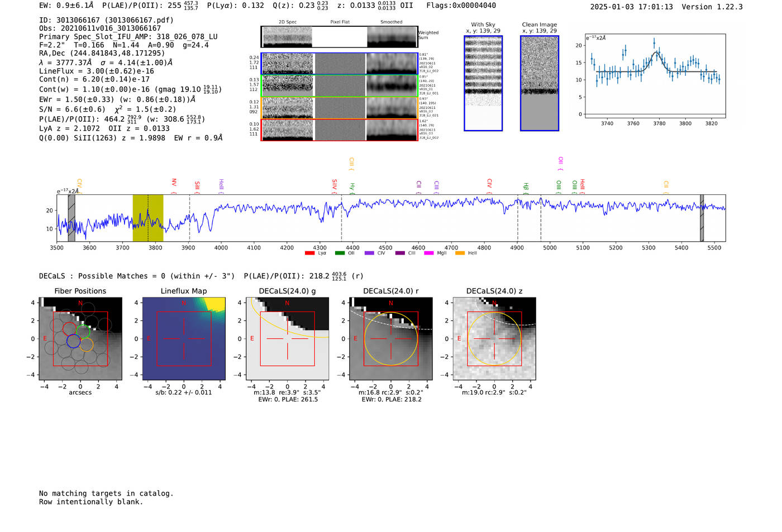Click the blue fiber circle in Fiber Positions
Screen dimensions: 782x532
point(73,341)
